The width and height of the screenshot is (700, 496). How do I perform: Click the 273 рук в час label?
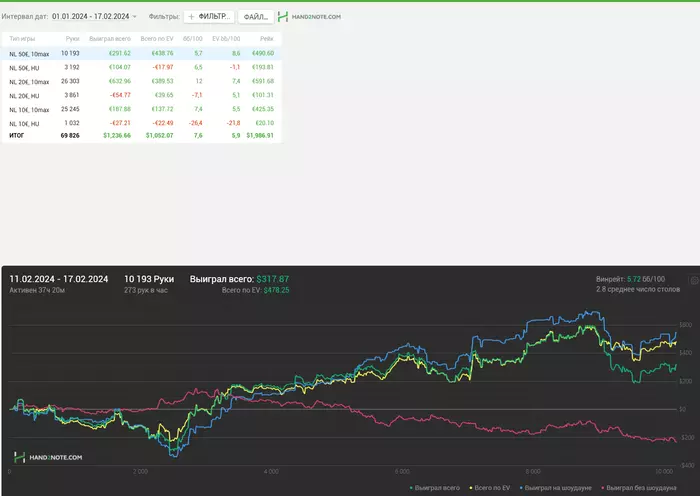click(x=146, y=290)
